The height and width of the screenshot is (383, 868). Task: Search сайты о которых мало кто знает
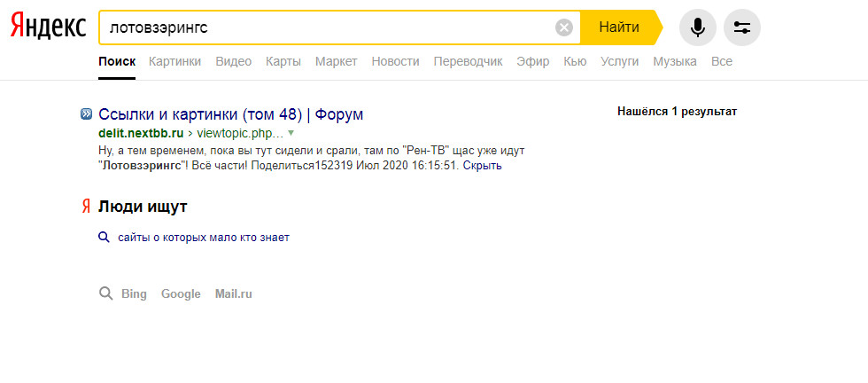tap(204, 238)
